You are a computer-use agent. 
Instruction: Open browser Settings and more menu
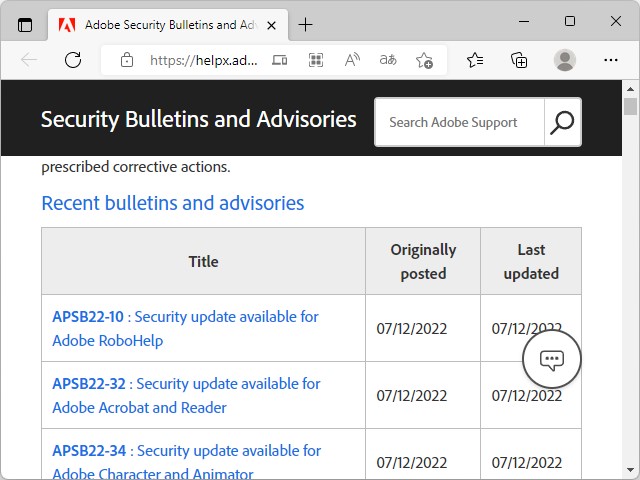[609, 60]
